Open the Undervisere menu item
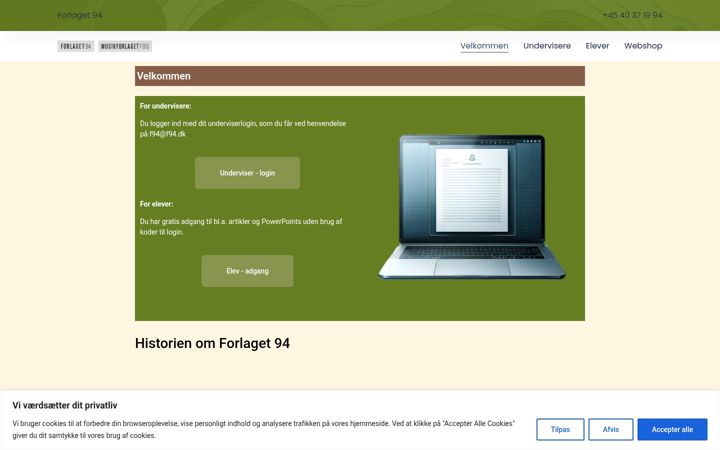The image size is (720, 450). coord(547,46)
